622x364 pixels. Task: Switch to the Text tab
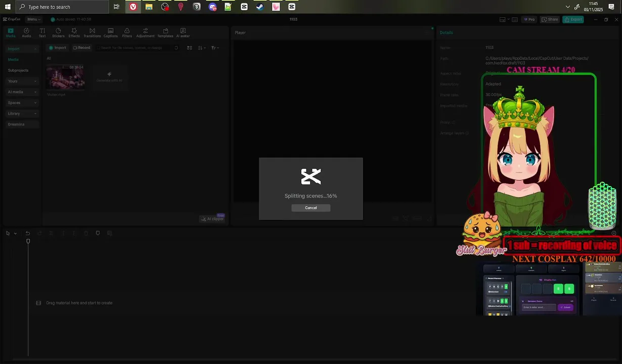[42, 33]
